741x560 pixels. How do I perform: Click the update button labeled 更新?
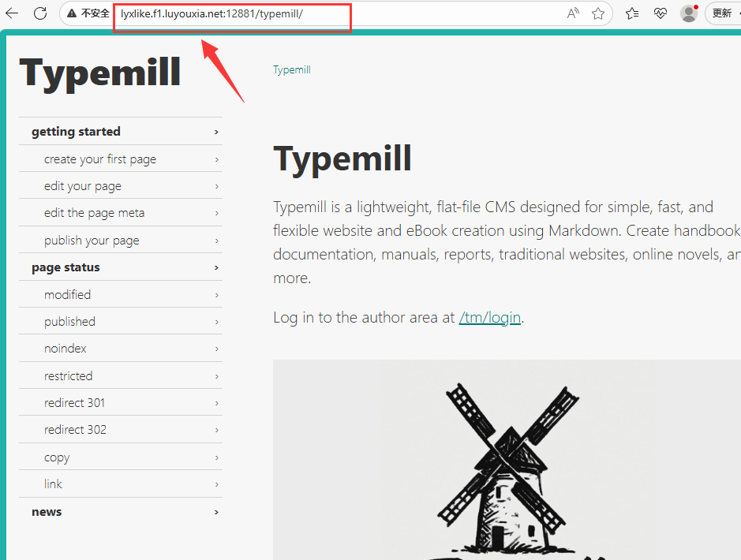coord(723,13)
